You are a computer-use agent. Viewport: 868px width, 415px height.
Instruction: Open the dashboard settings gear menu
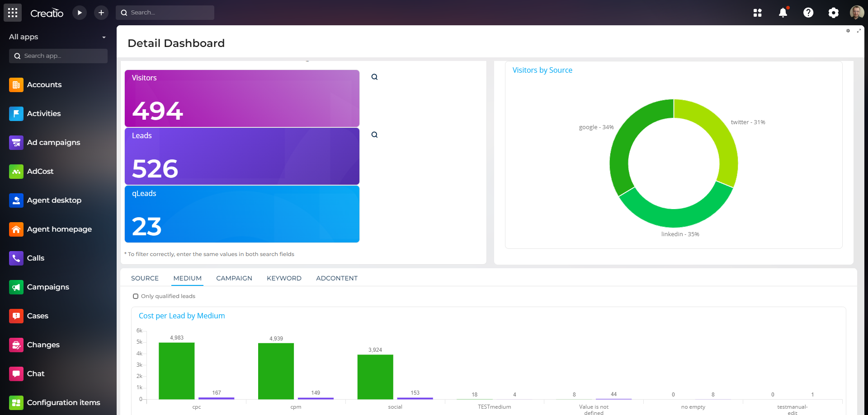[848, 31]
